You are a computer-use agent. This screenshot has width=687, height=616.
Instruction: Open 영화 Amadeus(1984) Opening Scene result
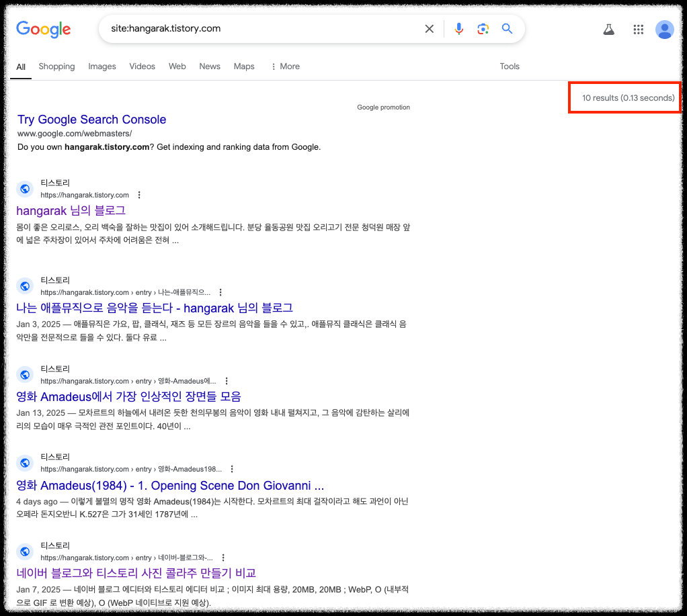170,486
